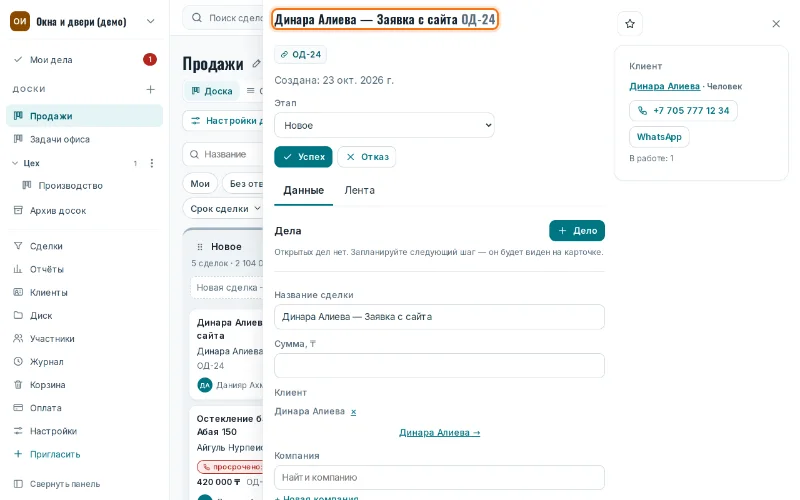
Task: Click the Название filter field
Action: (223, 154)
